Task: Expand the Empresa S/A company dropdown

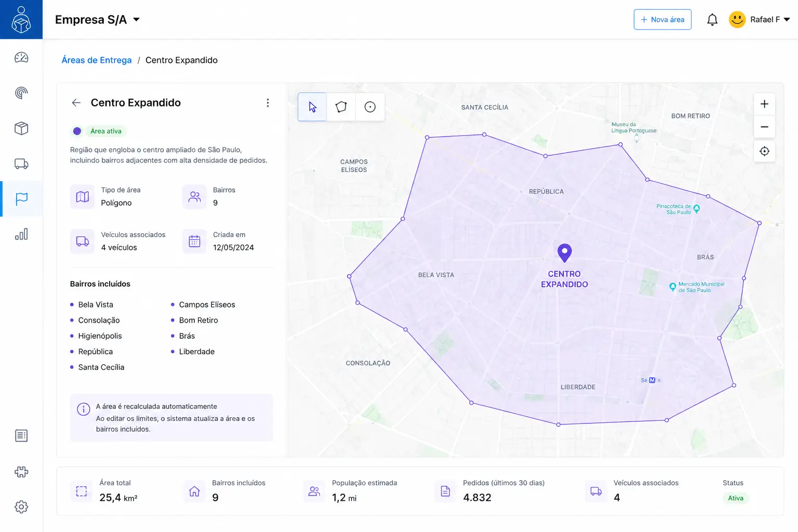Action: [98, 20]
